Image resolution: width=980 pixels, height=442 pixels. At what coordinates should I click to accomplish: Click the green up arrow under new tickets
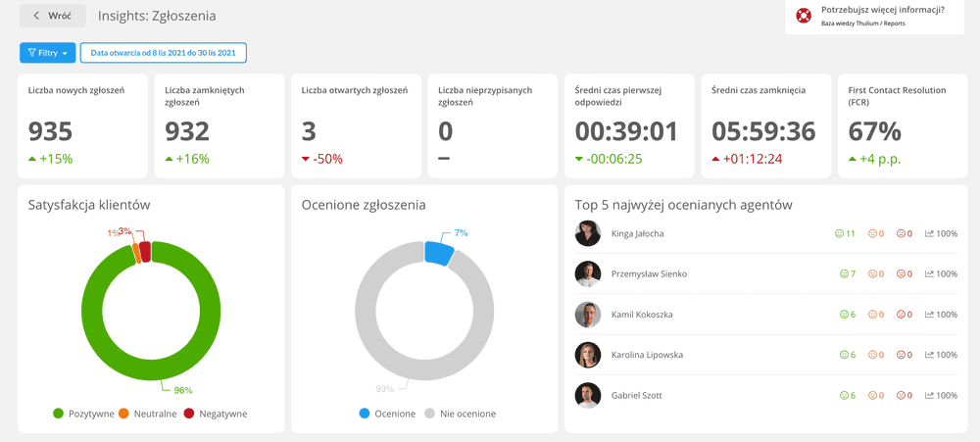coord(32,159)
